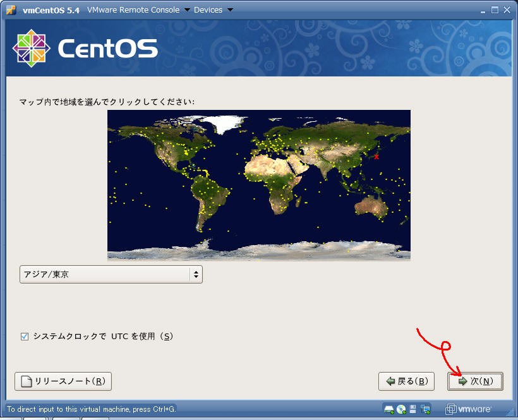The height and width of the screenshot is (420, 518).
Task: Click the 次(N) next button
Action: 475,381
